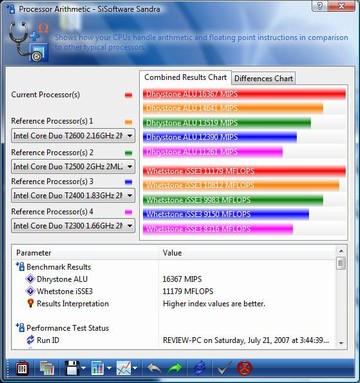Click the blue Whetstone iSSE3 9150 MFLOPS bar
This screenshot has height=383, width=360.
(x=226, y=214)
